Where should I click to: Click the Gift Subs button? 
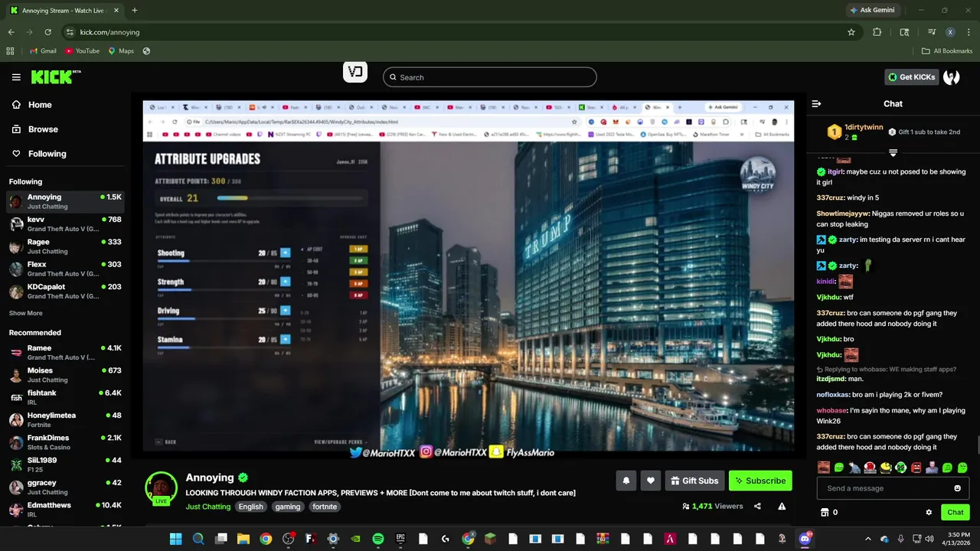694,481
